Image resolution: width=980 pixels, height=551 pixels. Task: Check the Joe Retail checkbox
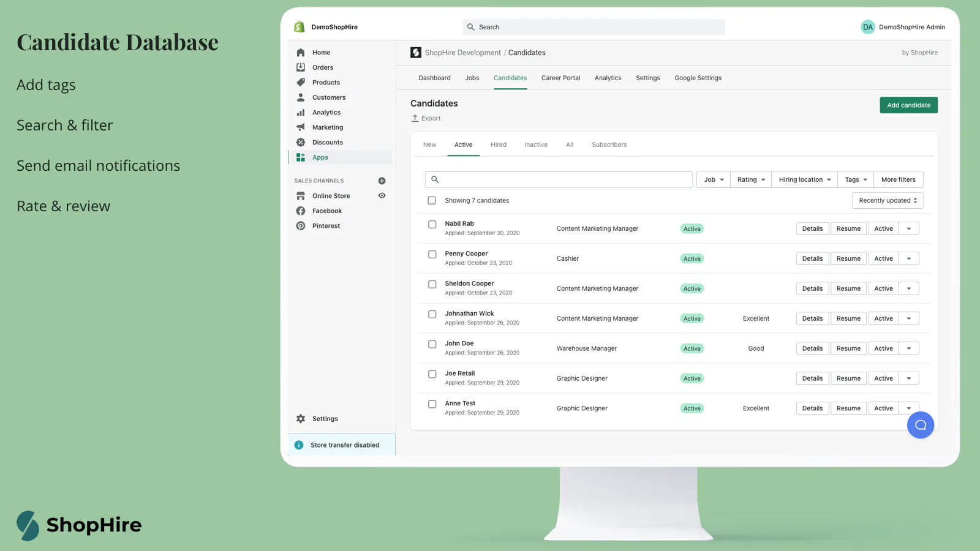click(432, 374)
